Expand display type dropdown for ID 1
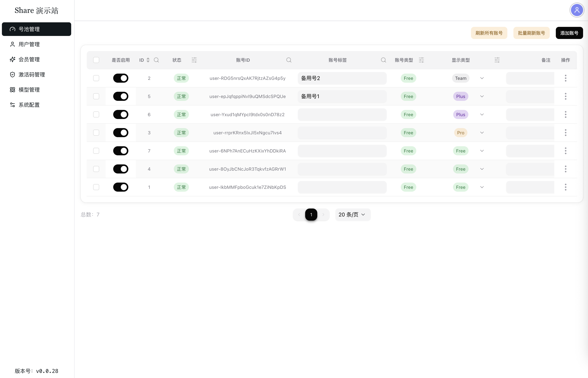The image size is (588, 378). (482, 187)
